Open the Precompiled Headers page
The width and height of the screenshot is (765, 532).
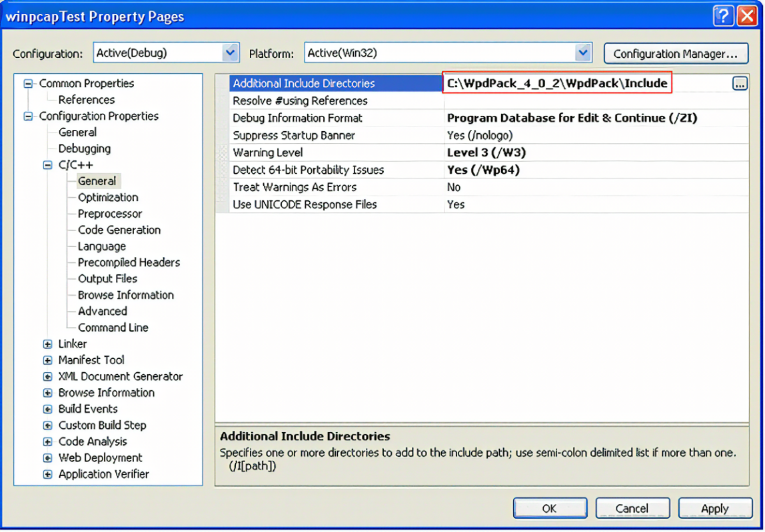(129, 262)
